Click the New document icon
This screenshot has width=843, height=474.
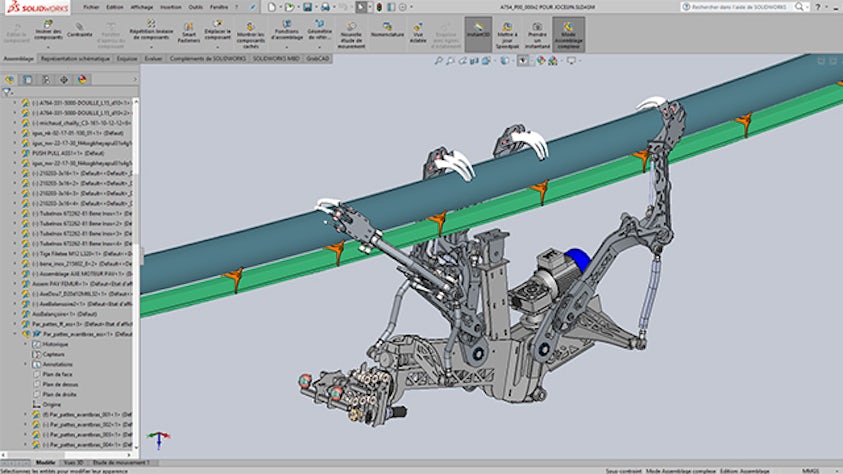pos(272,7)
